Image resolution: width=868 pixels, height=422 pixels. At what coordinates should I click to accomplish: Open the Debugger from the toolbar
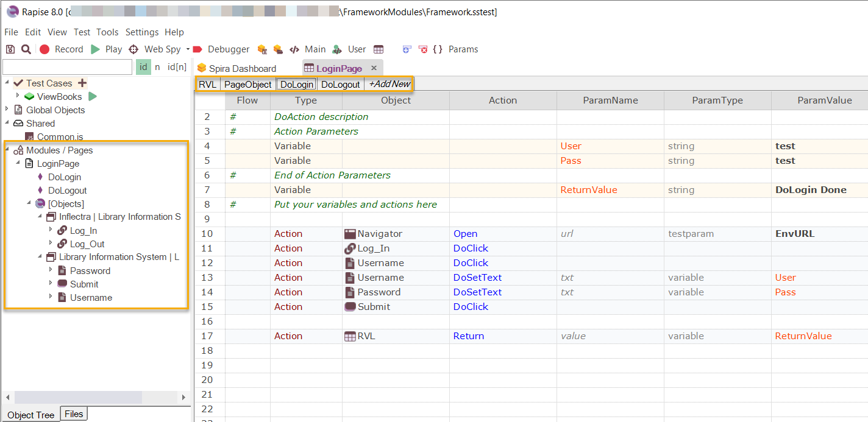click(221, 49)
